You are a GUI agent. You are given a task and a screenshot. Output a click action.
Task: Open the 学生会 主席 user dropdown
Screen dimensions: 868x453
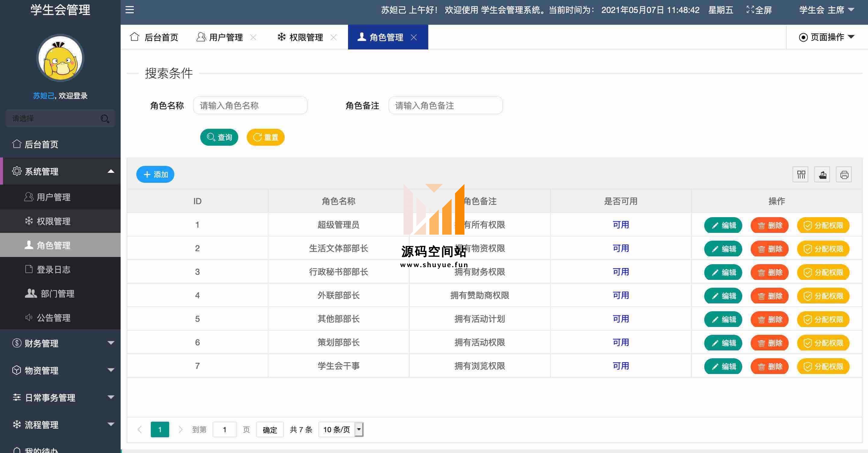(827, 10)
